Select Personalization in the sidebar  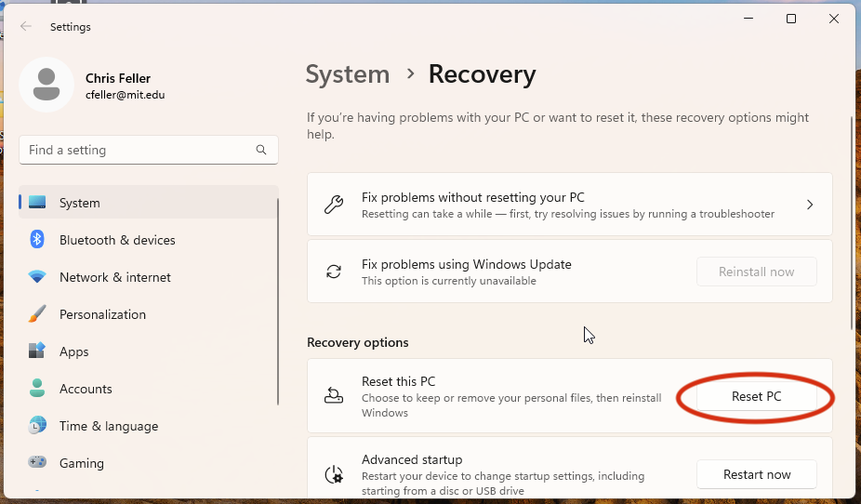(x=148, y=314)
